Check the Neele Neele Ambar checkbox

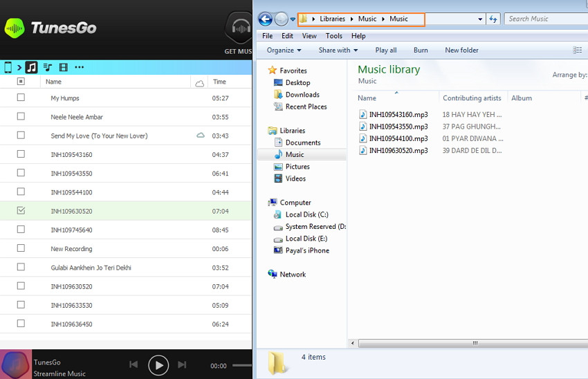[21, 116]
